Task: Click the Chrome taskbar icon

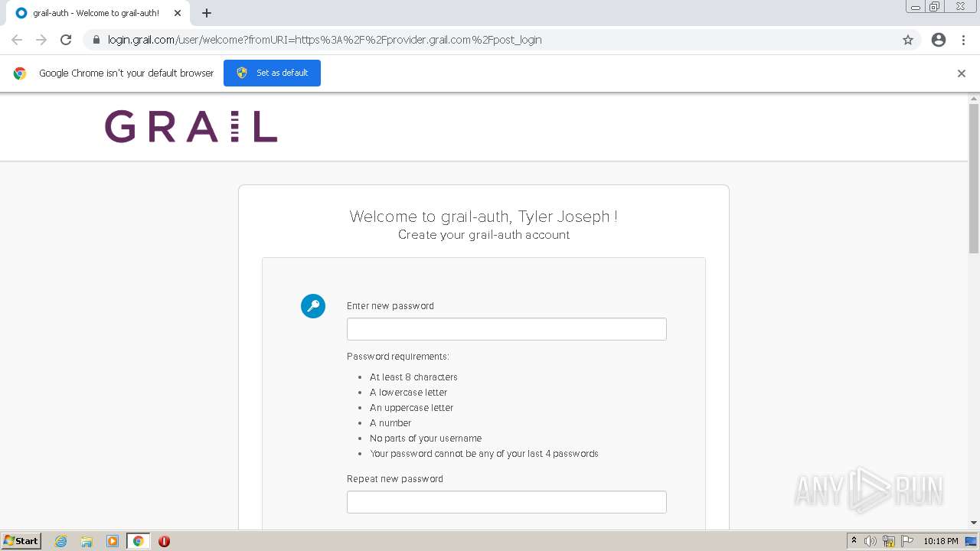Action: [x=139, y=541]
